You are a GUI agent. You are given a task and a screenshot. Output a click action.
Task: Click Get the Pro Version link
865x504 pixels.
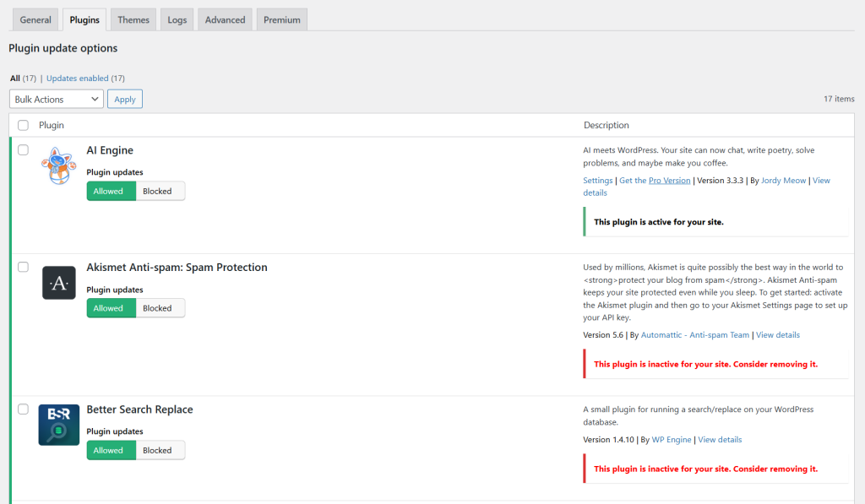pyautogui.click(x=655, y=181)
